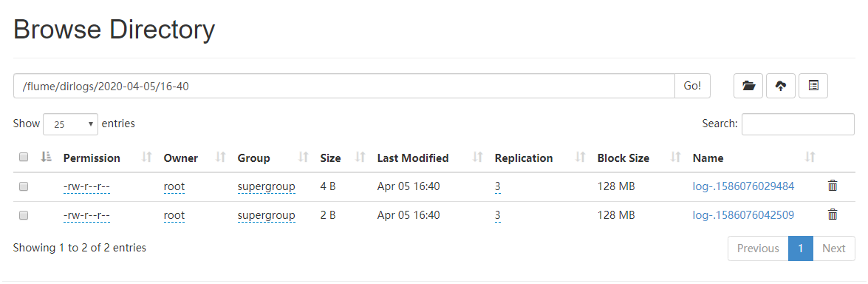Click the cut and paste list icon
868x284 pixels.
point(813,86)
